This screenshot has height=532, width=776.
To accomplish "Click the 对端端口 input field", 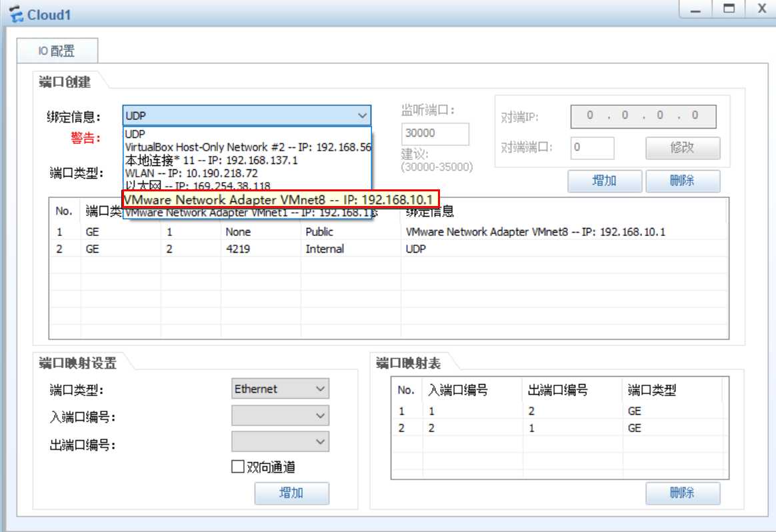I will click(593, 147).
